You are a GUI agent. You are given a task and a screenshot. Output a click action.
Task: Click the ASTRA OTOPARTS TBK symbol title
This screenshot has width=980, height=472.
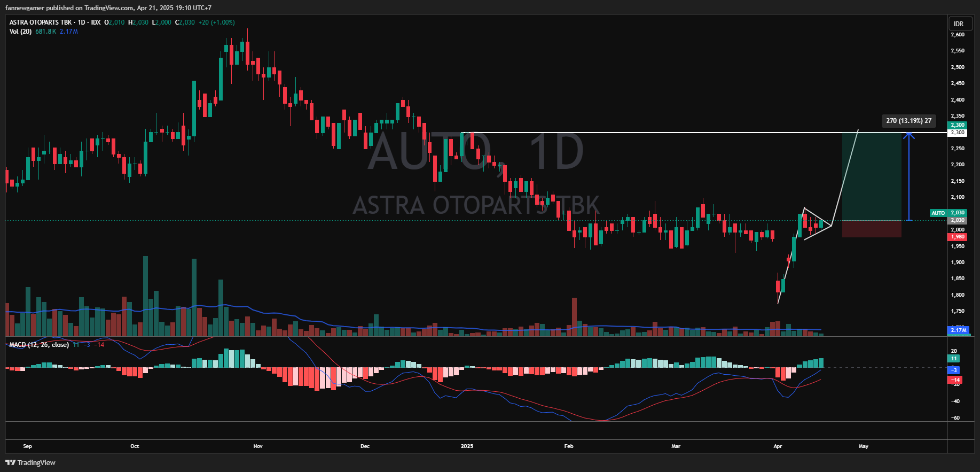click(x=41, y=22)
